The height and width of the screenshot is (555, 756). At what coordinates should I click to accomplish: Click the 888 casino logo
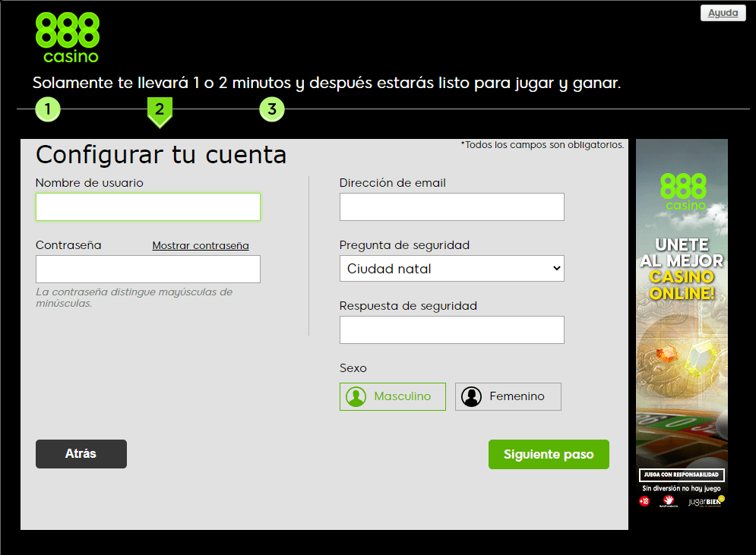coord(68,37)
